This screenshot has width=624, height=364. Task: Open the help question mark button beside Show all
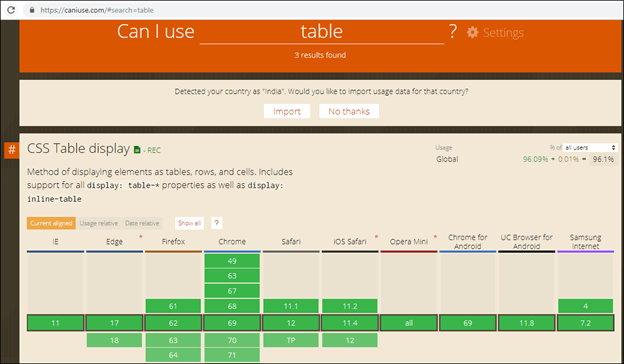coord(216,223)
